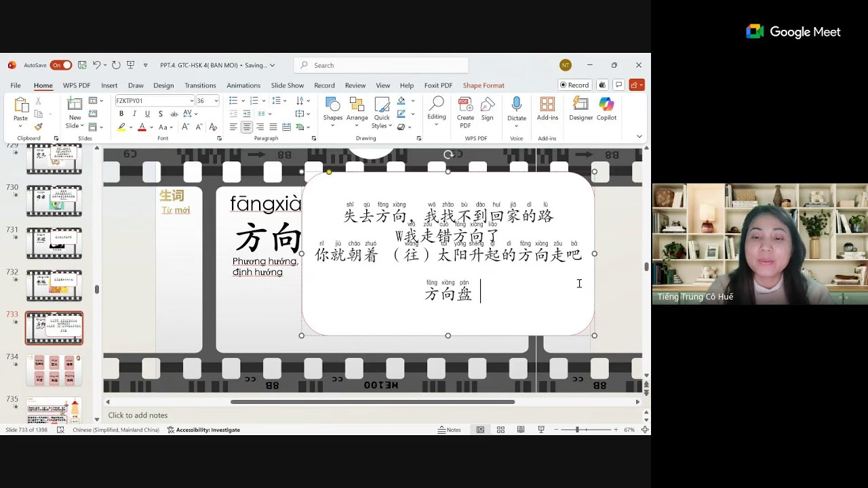Adjust the zoom slider in status bar

[578, 430]
